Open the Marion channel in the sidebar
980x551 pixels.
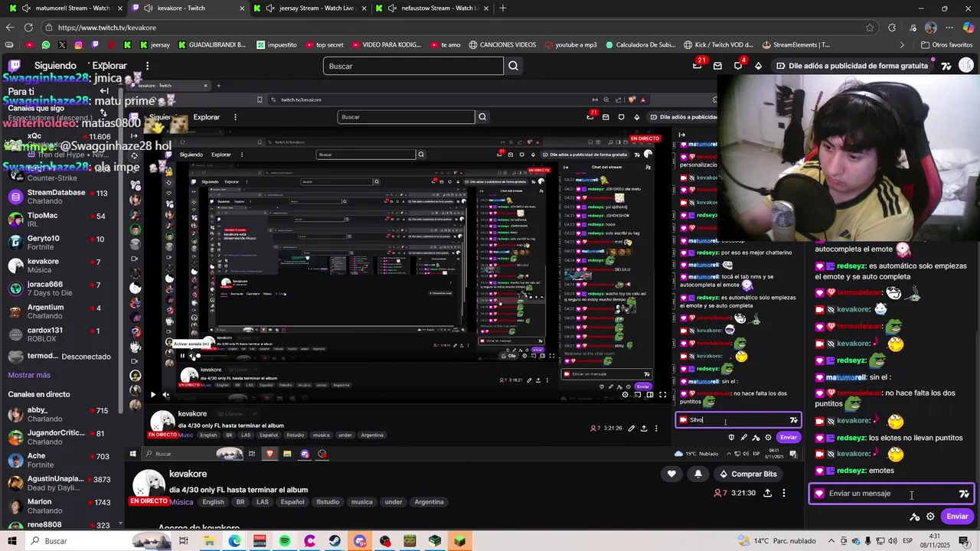click(61, 506)
